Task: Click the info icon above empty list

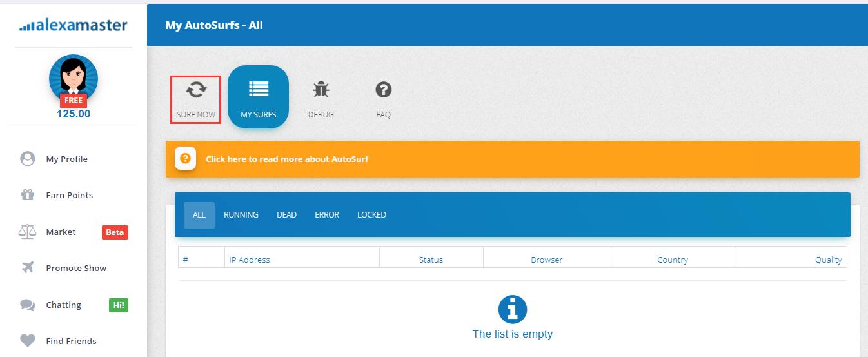Action: coord(513,309)
